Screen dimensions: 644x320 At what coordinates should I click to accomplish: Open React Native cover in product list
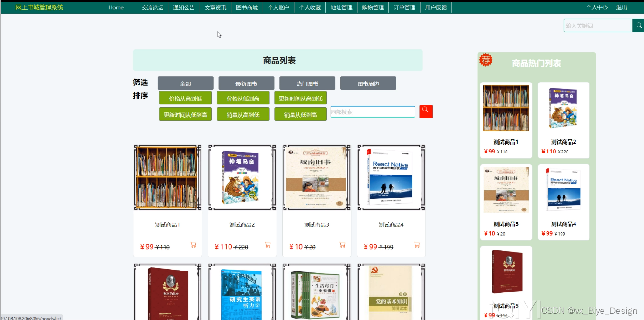pyautogui.click(x=391, y=177)
